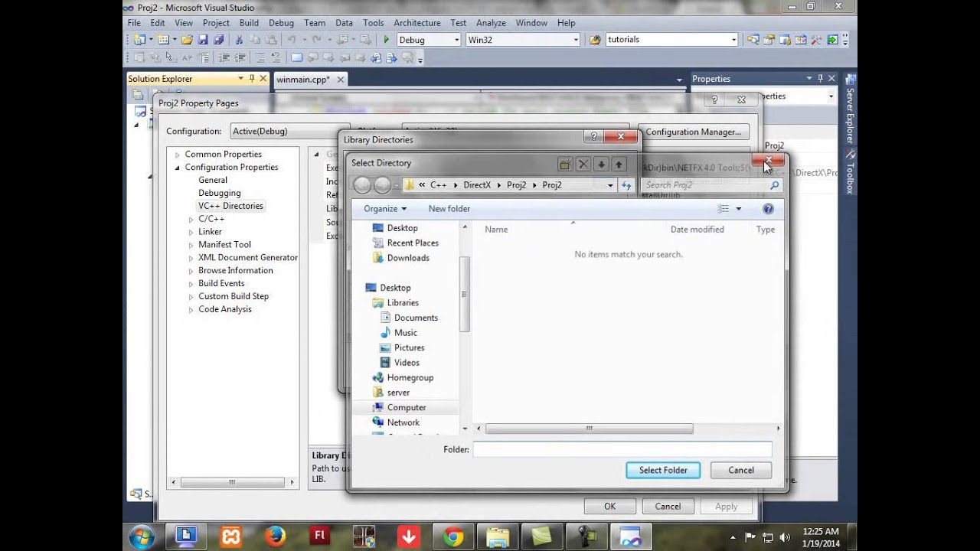Click the New Line folder icon in Library Directories
Viewport: 980px width, 551px height.
pos(565,164)
